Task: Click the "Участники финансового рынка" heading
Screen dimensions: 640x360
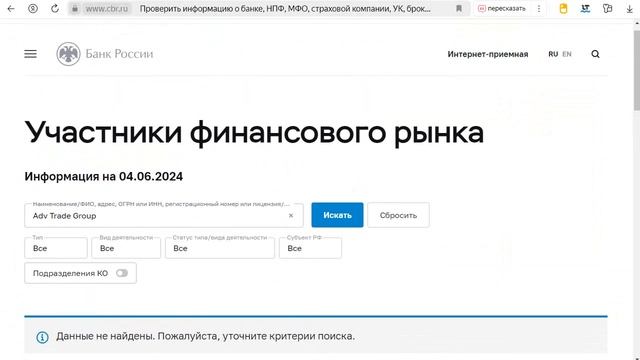Action: point(254,133)
